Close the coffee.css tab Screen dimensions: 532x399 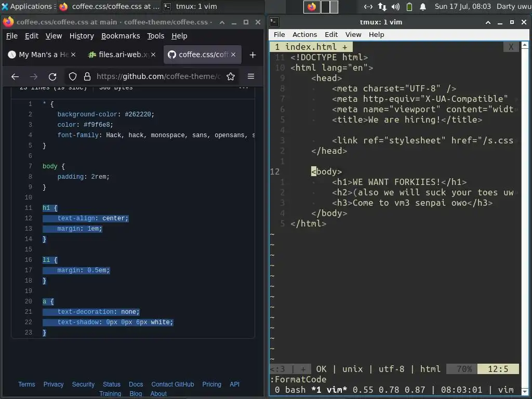click(x=233, y=55)
